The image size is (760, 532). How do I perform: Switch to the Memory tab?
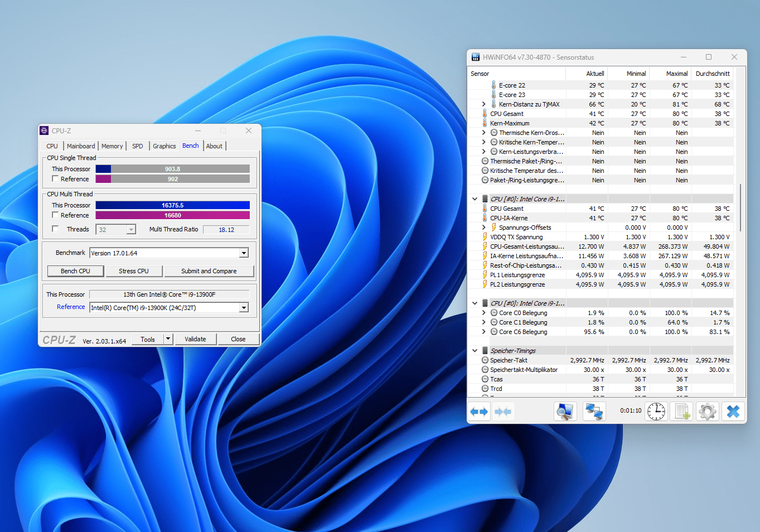pyautogui.click(x=112, y=146)
